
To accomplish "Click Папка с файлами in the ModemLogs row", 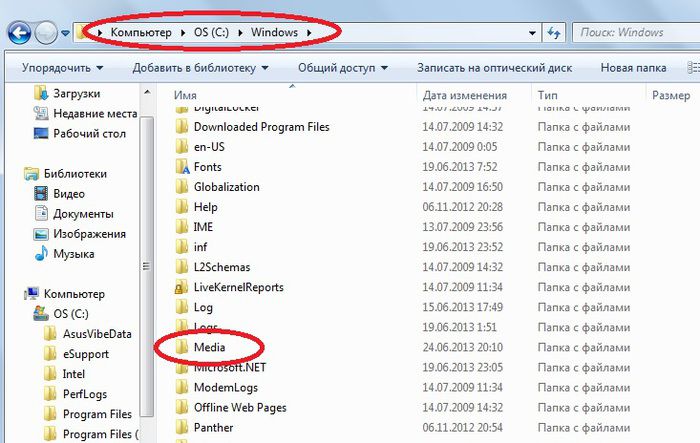I will (584, 388).
